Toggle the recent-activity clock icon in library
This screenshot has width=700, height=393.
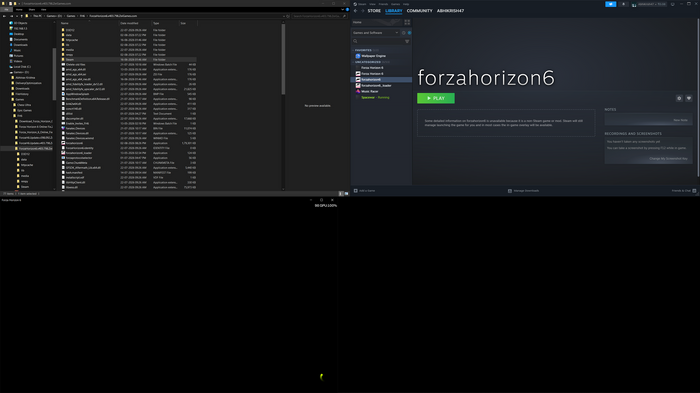pos(404,33)
